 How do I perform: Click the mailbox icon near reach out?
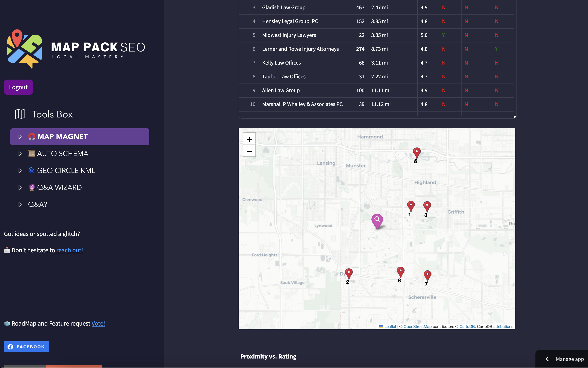pyautogui.click(x=7, y=250)
